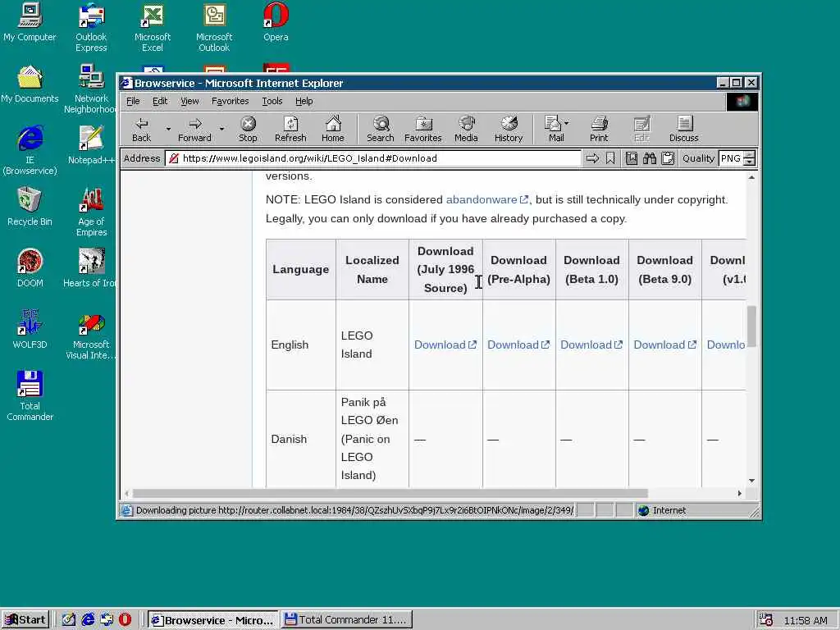Click the scroll right arrow
The height and width of the screenshot is (630, 840).
click(x=739, y=493)
